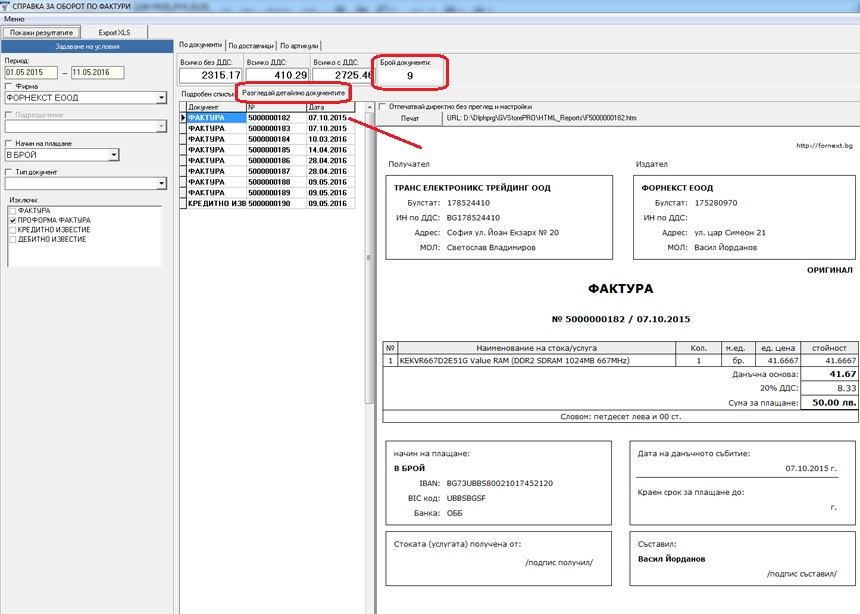Check ДЕБИТНО ИЗВЕСТИЕ in the Изключи list
The height and width of the screenshot is (614, 860).
click(x=13, y=239)
